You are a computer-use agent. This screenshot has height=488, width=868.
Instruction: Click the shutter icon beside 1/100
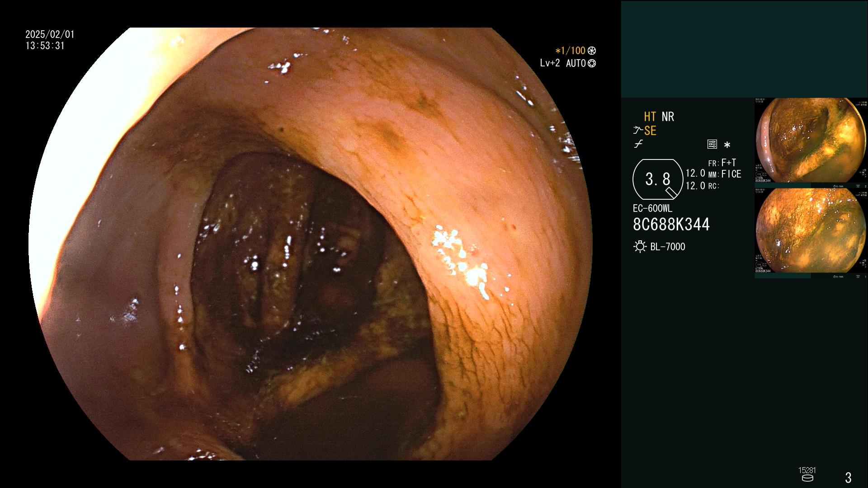(x=591, y=51)
